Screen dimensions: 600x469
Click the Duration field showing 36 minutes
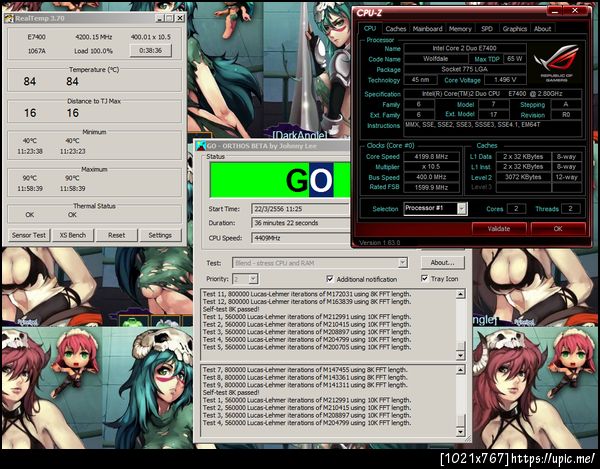pos(300,223)
